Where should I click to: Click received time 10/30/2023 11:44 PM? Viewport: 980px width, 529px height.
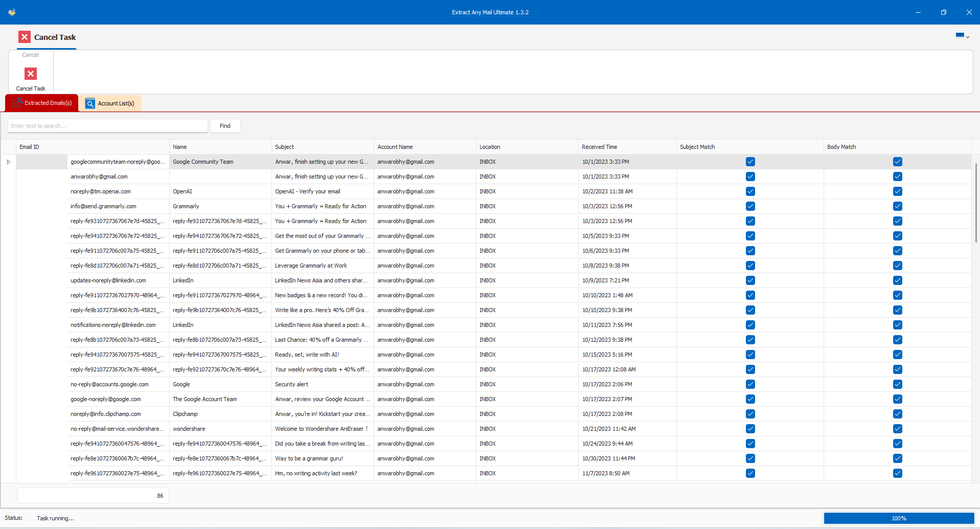pyautogui.click(x=609, y=458)
